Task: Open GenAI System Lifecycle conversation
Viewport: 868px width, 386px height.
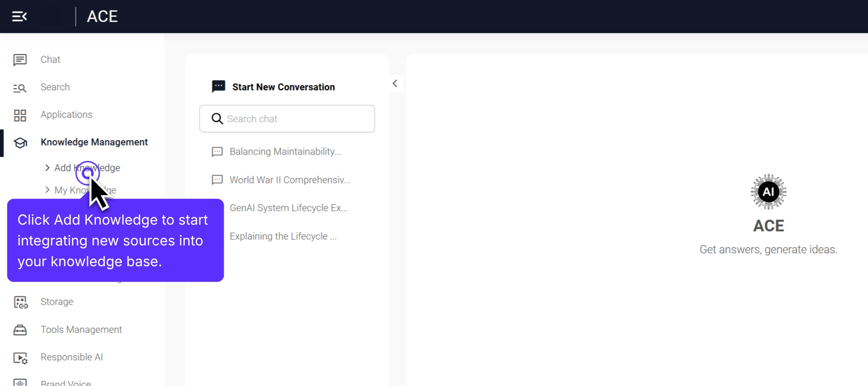Action: pyautogui.click(x=288, y=208)
